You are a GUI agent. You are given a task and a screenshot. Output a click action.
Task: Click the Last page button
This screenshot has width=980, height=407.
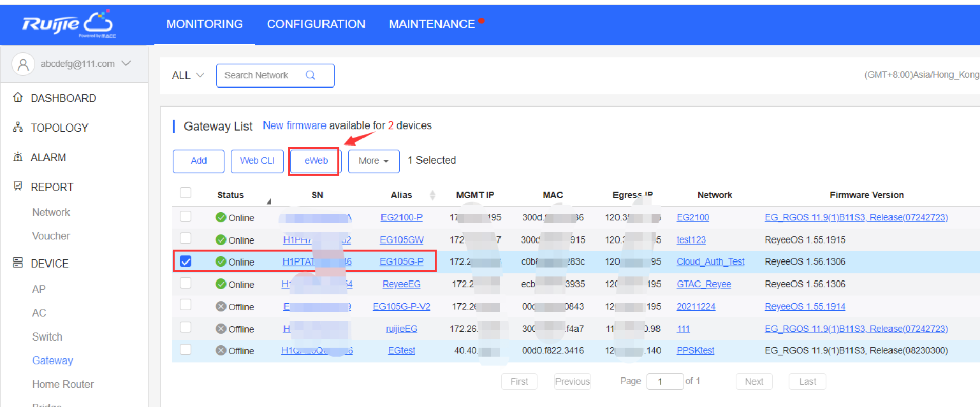click(808, 382)
